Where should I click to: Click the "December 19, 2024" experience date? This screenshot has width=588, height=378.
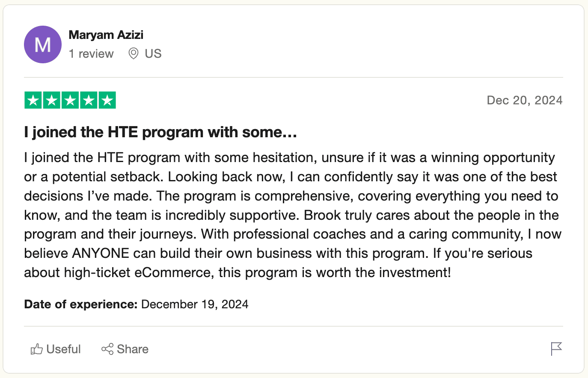195,304
